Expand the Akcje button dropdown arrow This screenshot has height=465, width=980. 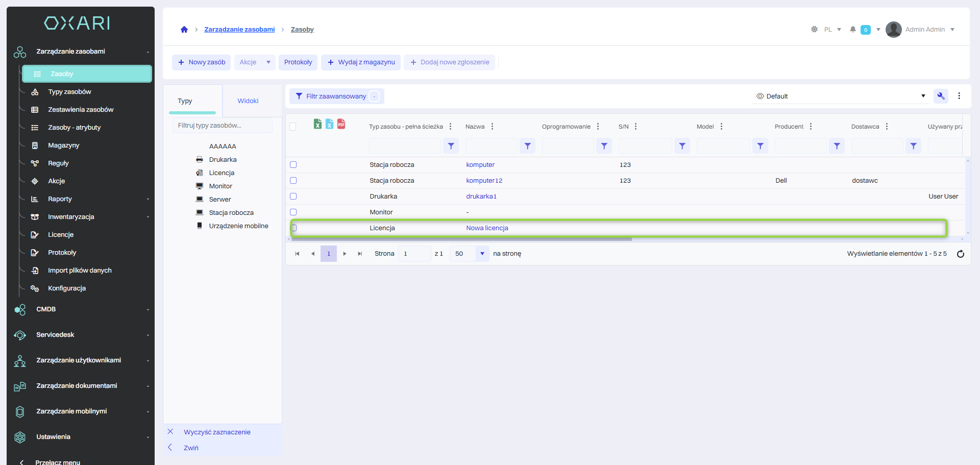(268, 62)
